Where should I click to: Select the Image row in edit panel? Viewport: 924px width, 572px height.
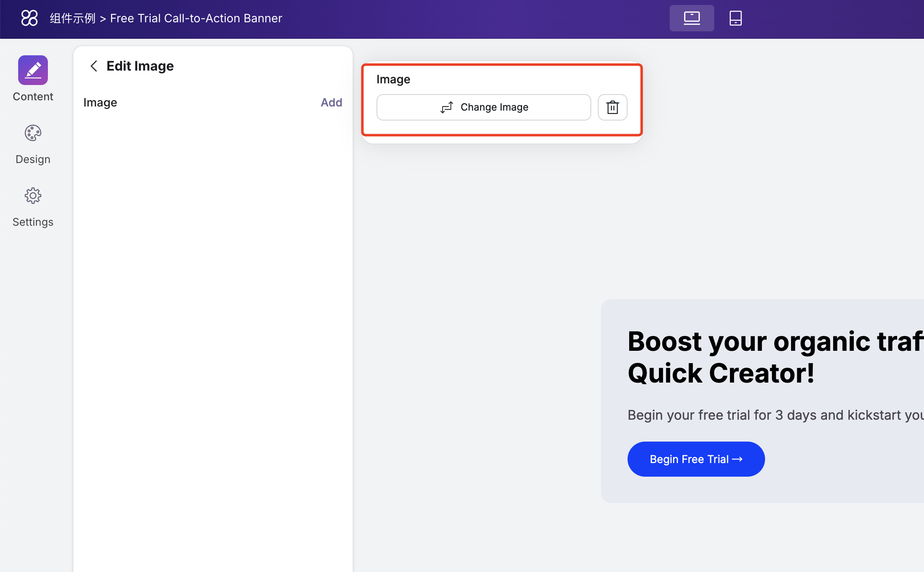[213, 102]
